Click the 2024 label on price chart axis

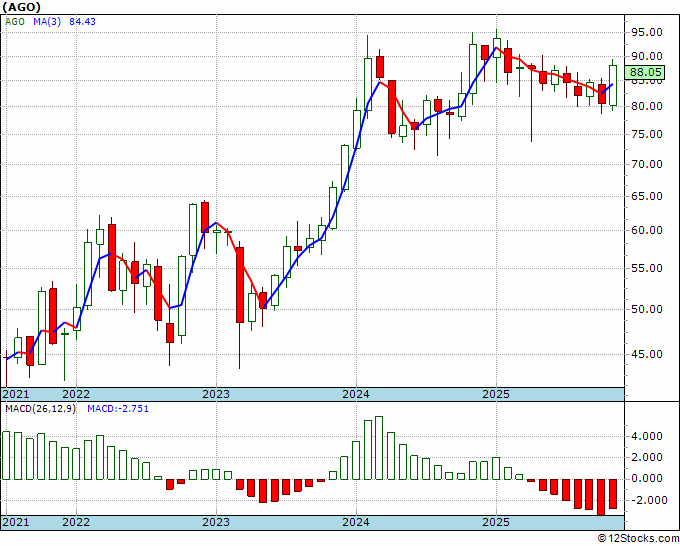[356, 394]
